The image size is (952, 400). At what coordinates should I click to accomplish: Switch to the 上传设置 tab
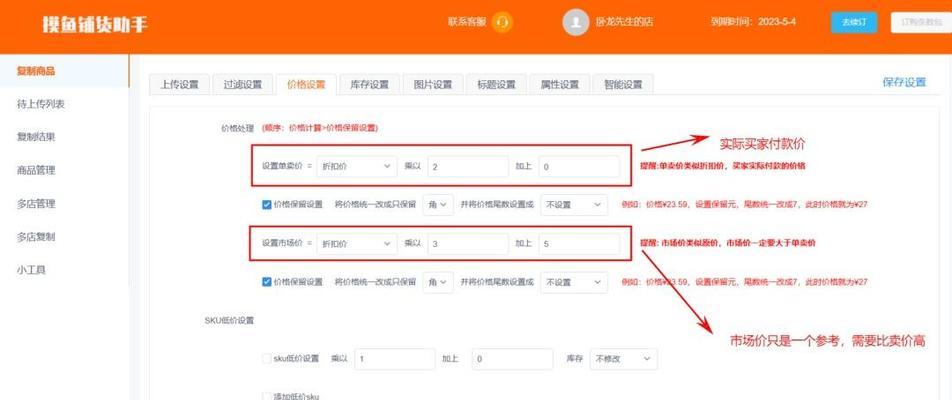point(179,84)
